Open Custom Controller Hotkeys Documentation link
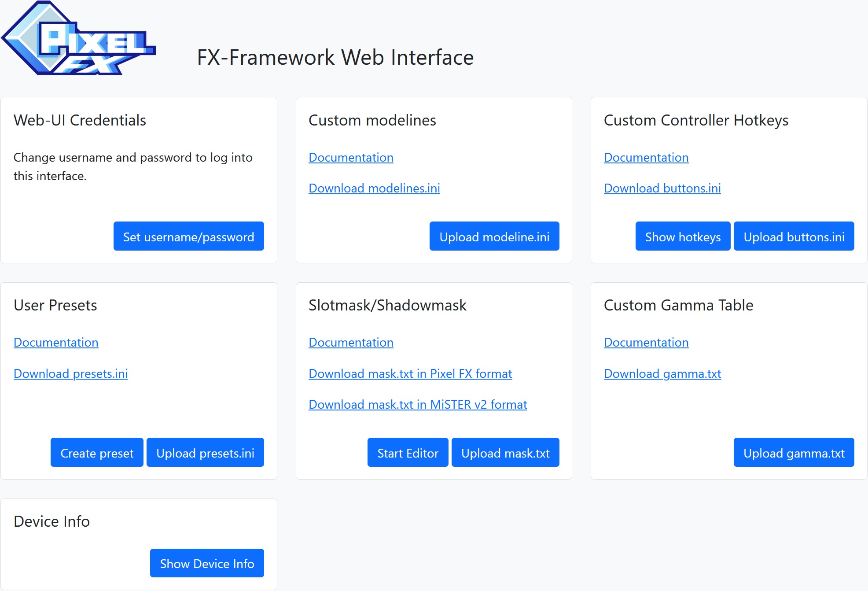Viewport: 868px width, 591px height. (x=646, y=158)
